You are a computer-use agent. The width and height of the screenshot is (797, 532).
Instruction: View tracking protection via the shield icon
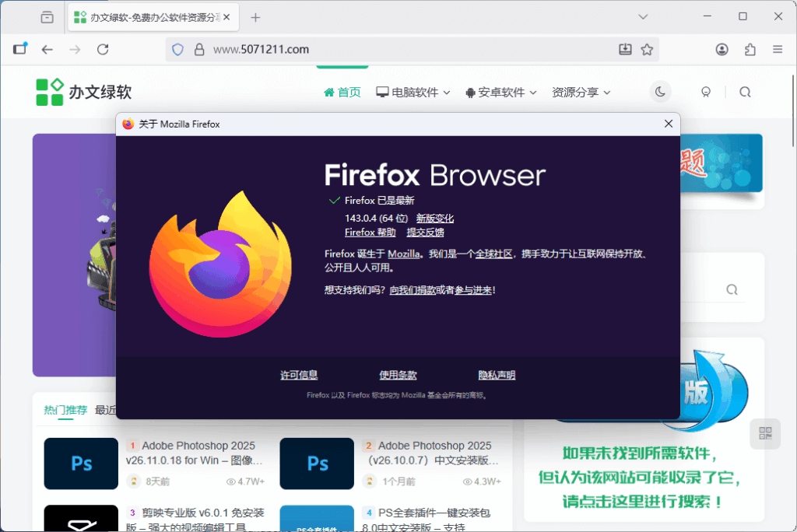(177, 49)
